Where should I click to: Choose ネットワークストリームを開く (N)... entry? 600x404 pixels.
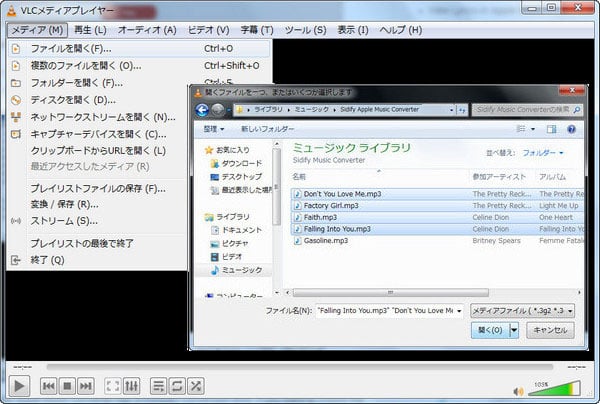coord(98,117)
